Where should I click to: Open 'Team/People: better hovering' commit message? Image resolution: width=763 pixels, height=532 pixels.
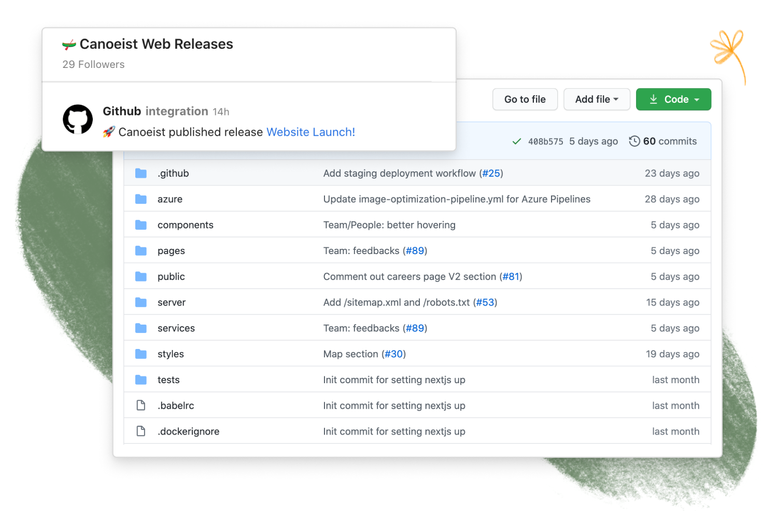(389, 225)
